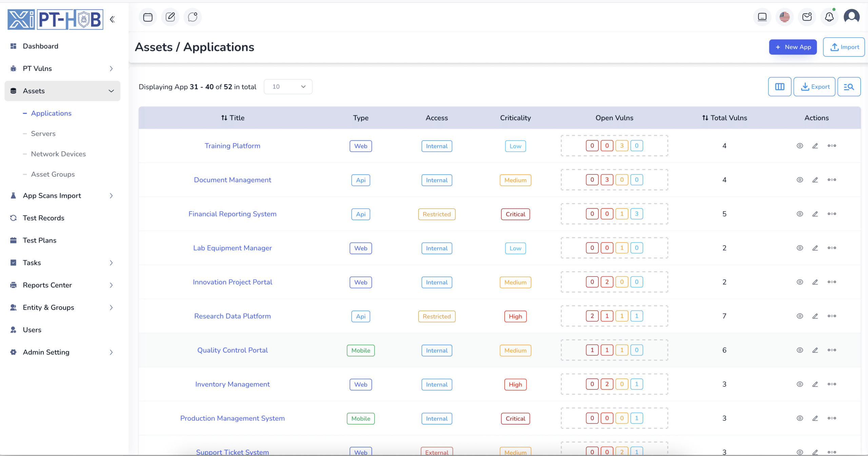Screen dimensions: 868x456
Task: Collapse the sidebar with double-chevron icon
Action: pyautogui.click(x=112, y=19)
